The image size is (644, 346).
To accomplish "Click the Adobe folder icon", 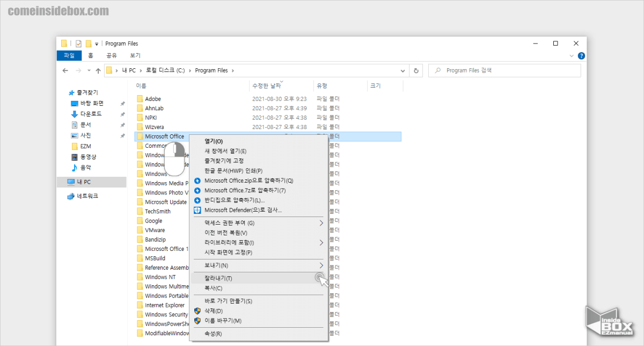I will [140, 99].
